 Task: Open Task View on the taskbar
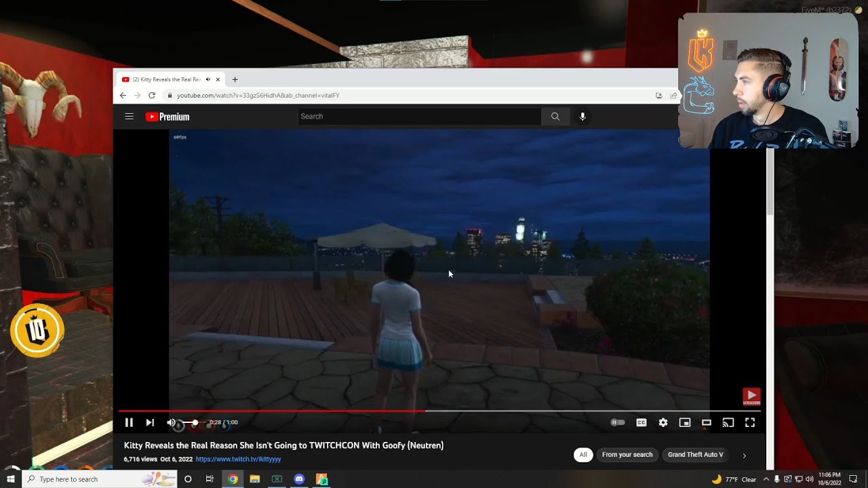(x=210, y=479)
